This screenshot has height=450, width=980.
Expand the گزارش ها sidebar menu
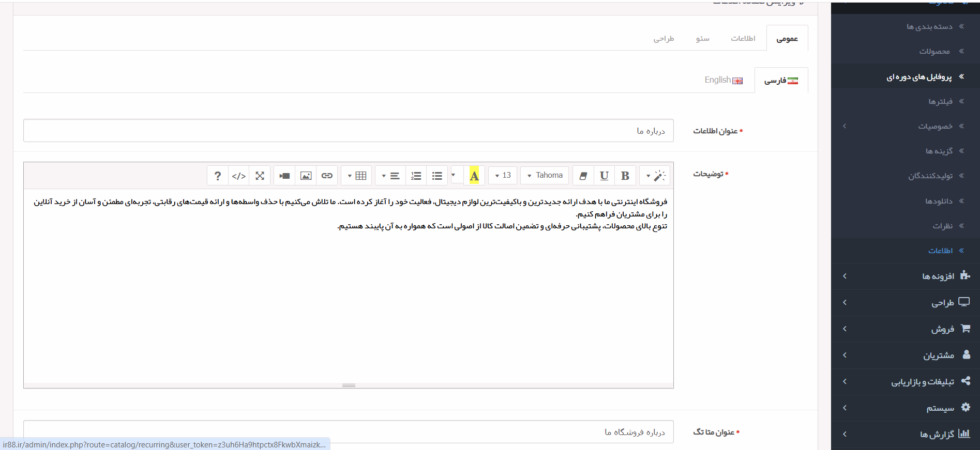coord(906,434)
